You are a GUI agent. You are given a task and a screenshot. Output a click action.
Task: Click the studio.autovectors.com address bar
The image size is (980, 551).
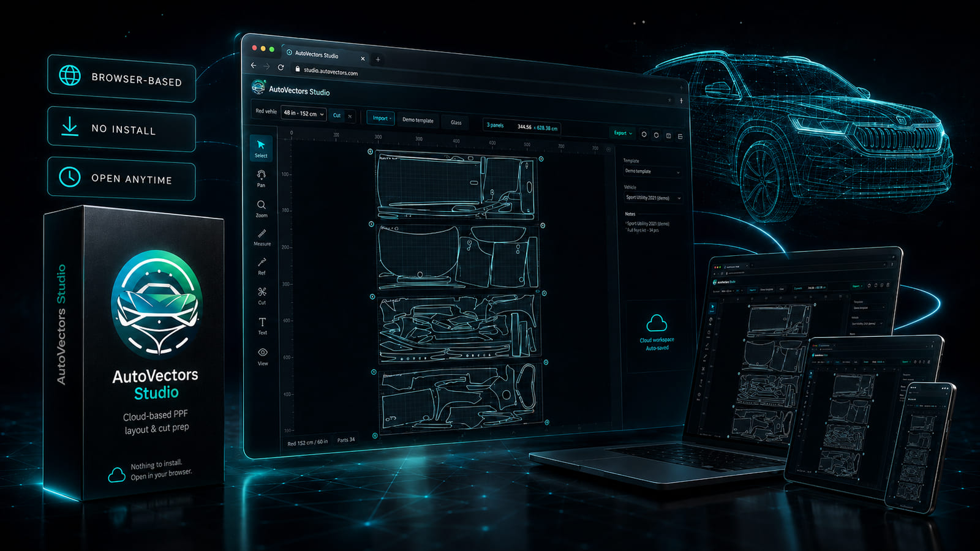click(331, 71)
